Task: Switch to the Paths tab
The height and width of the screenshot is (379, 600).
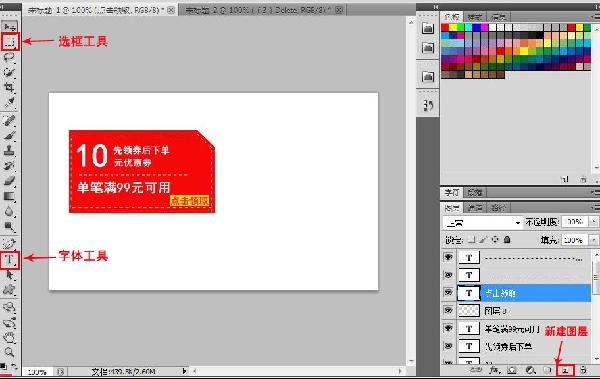Action: click(499, 208)
